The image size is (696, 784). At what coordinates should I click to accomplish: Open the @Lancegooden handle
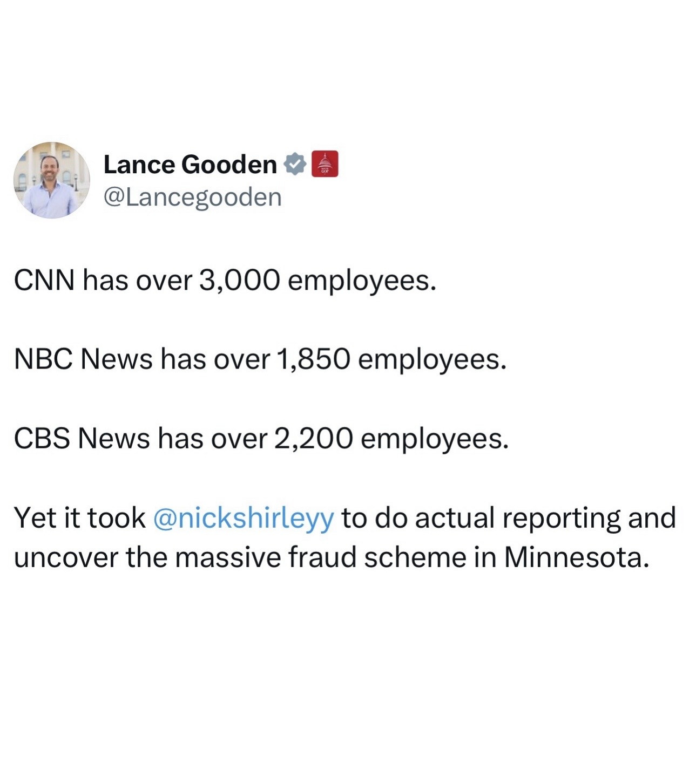coord(192,197)
